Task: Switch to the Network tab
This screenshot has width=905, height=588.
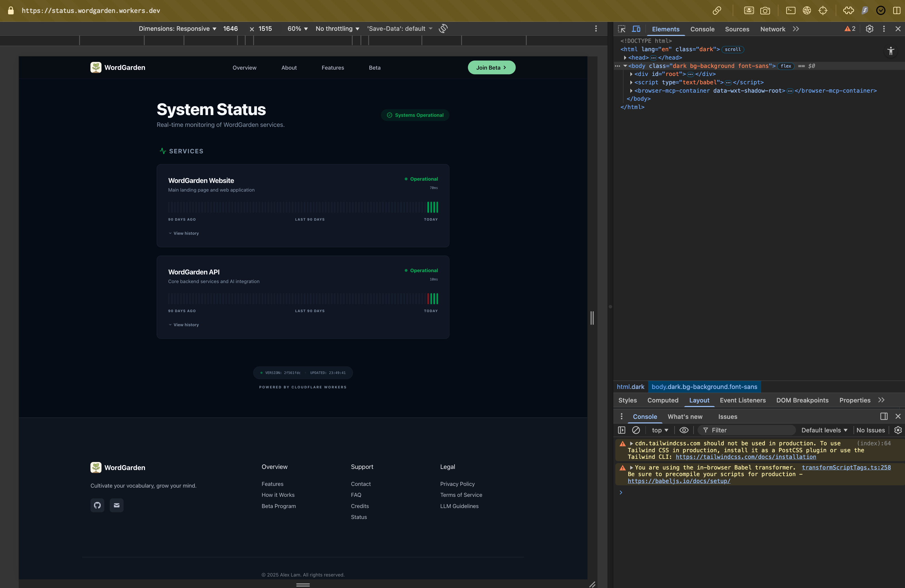Action: pyautogui.click(x=772, y=29)
